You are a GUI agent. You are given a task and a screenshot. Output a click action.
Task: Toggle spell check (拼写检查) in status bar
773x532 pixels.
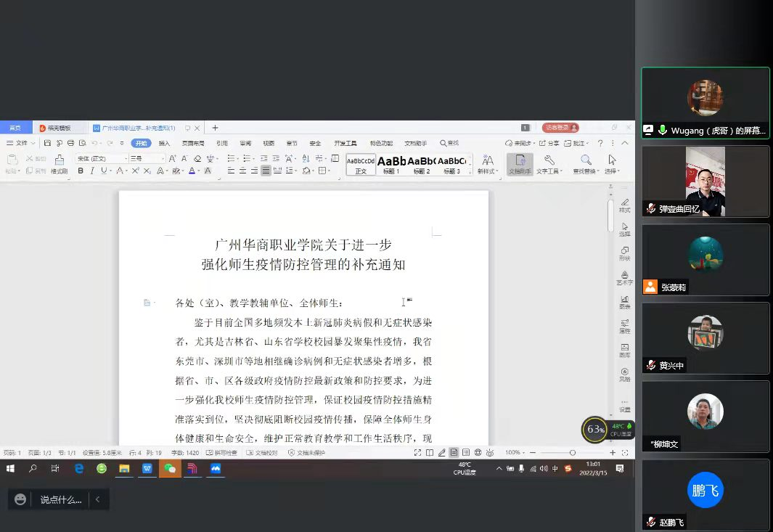(x=221, y=453)
